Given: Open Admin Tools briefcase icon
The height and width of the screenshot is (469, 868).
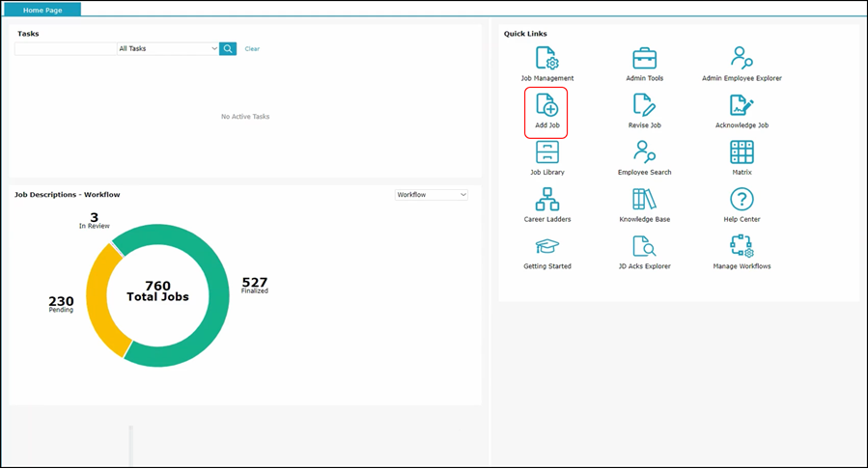Looking at the screenshot, I should (x=644, y=58).
